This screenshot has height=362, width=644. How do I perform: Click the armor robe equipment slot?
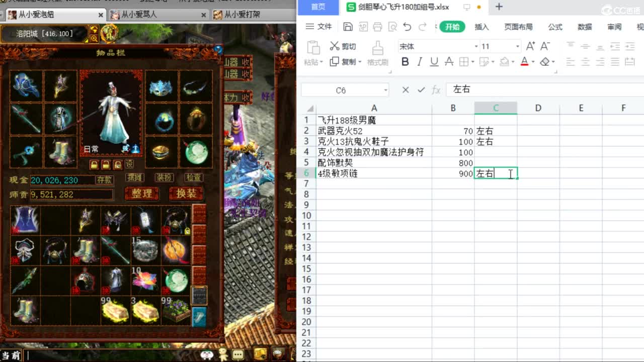(60, 119)
